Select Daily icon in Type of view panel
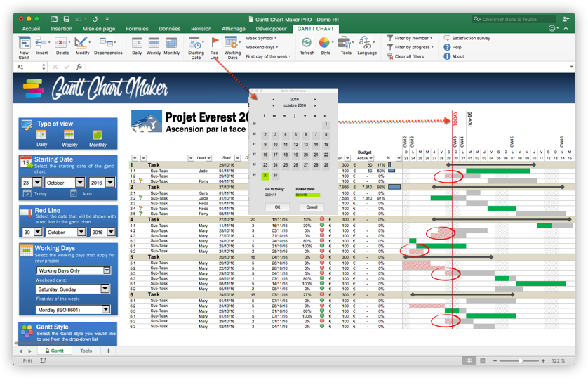This screenshot has width=588, height=385. 41,134
